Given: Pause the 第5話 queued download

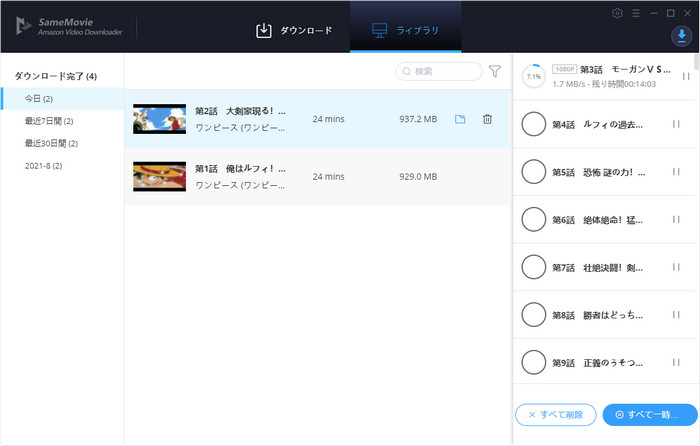Looking at the screenshot, I should pyautogui.click(x=676, y=172).
